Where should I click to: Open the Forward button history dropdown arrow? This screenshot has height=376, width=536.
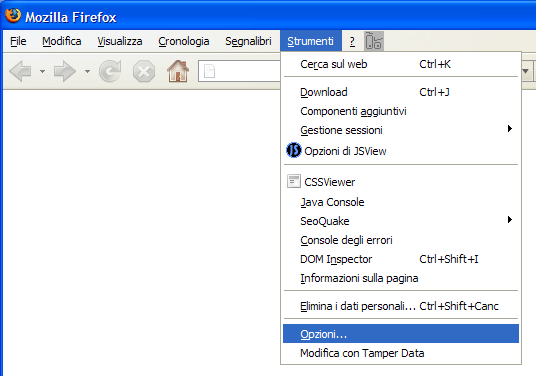88,71
